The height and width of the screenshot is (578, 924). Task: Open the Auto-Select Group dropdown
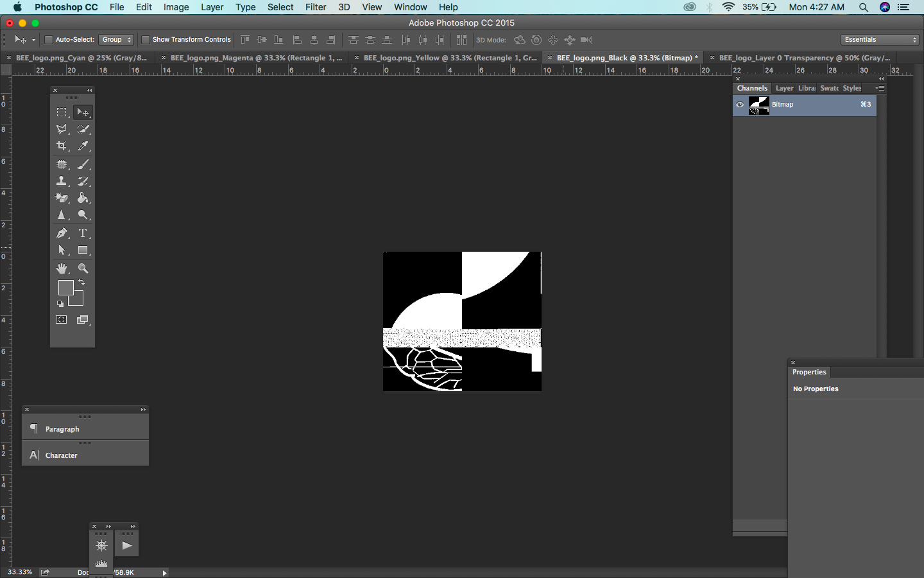coord(116,39)
